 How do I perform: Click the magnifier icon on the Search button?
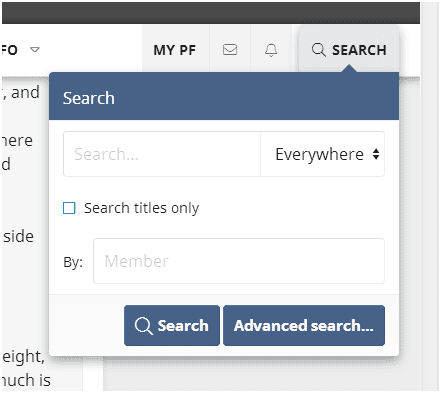click(144, 326)
